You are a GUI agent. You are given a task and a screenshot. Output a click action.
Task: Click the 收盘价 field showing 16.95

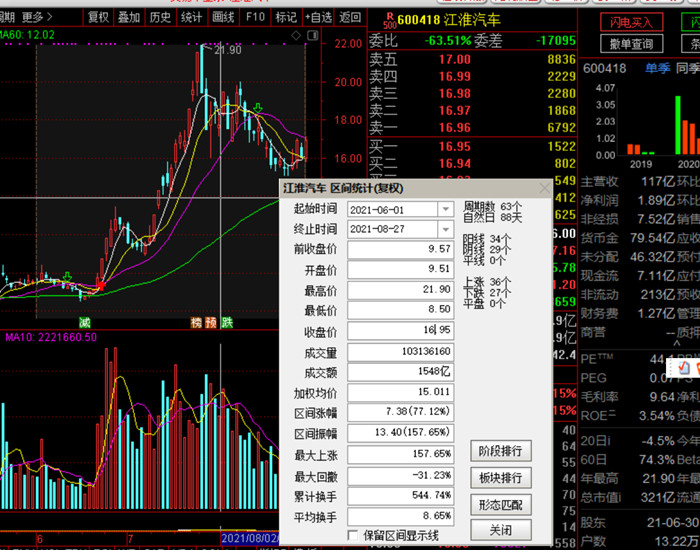click(400, 331)
